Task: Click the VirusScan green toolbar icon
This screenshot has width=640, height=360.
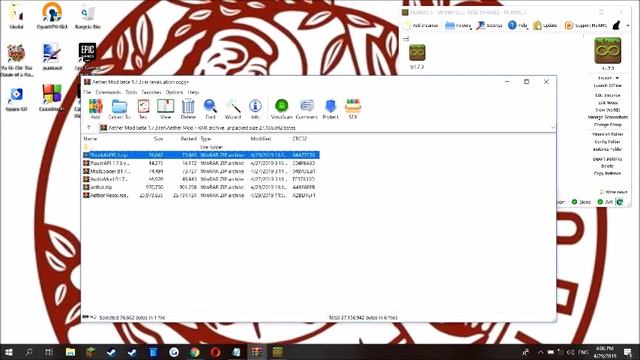Action: click(x=282, y=109)
